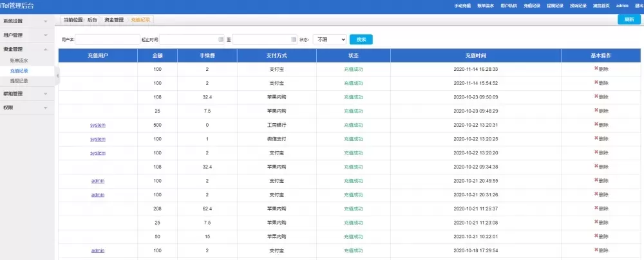
Task: Expand the 权限 sidebar section
Action: (x=27, y=107)
